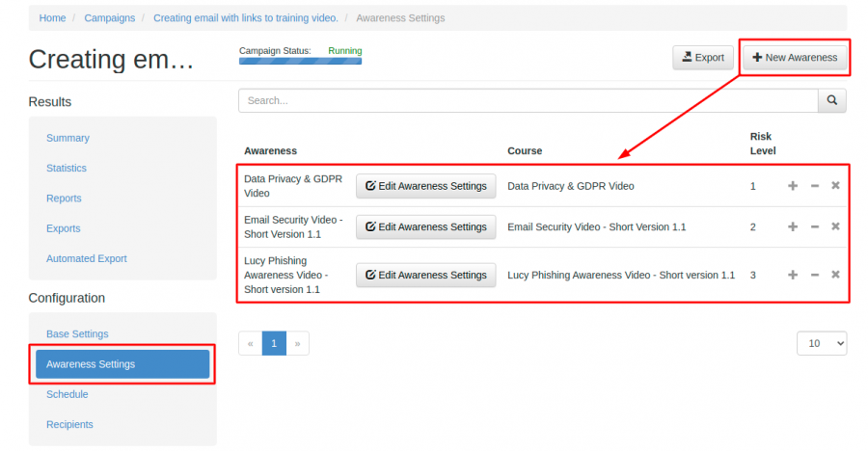Screen dimensions: 868x451
Task: Click plus icon for Email Security Video row
Action: click(793, 226)
